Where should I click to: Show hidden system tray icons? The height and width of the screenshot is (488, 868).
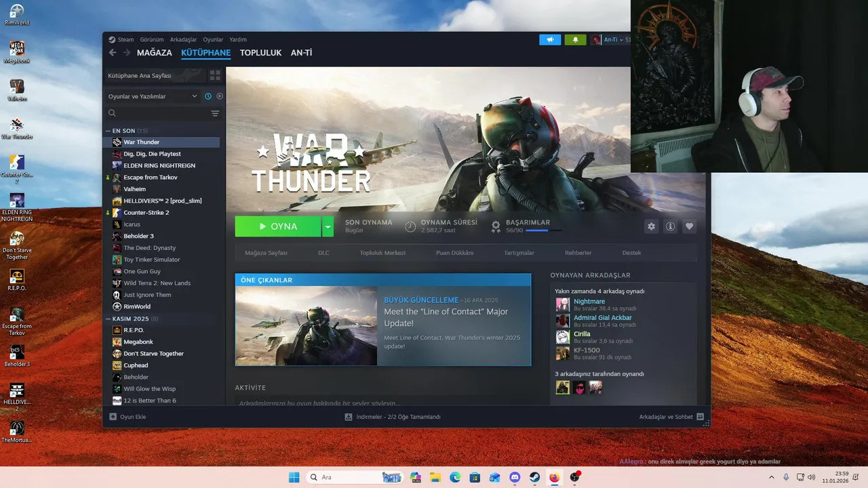tap(771, 477)
